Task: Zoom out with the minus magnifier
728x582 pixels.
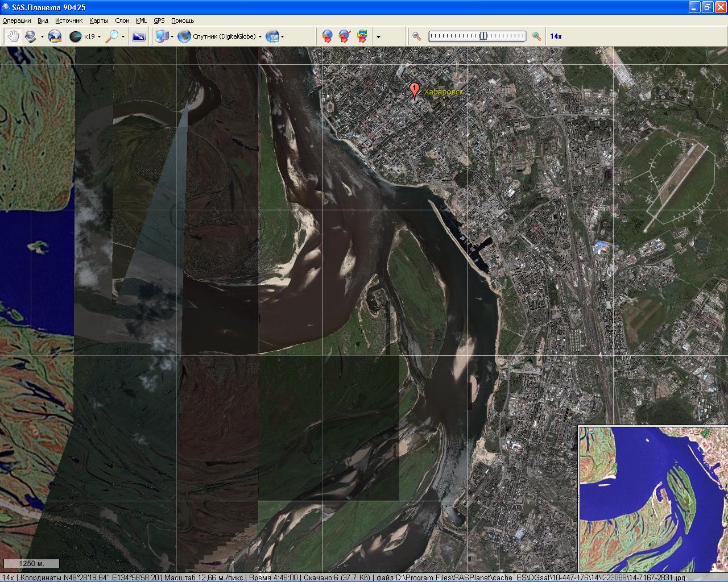Action: pos(417,36)
